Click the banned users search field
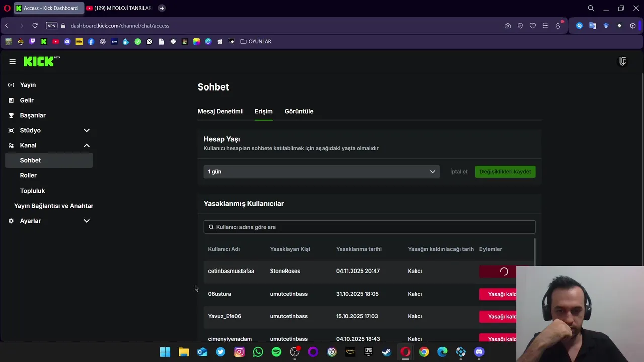 click(x=369, y=227)
